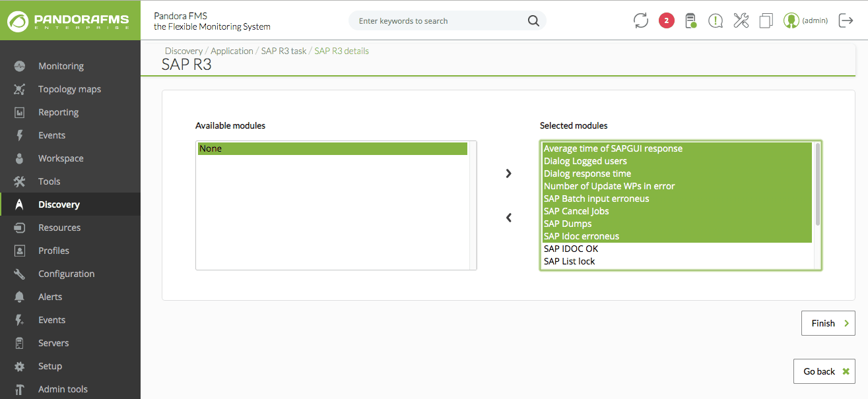
Task: Click the (admin) username link
Action: coord(815,20)
